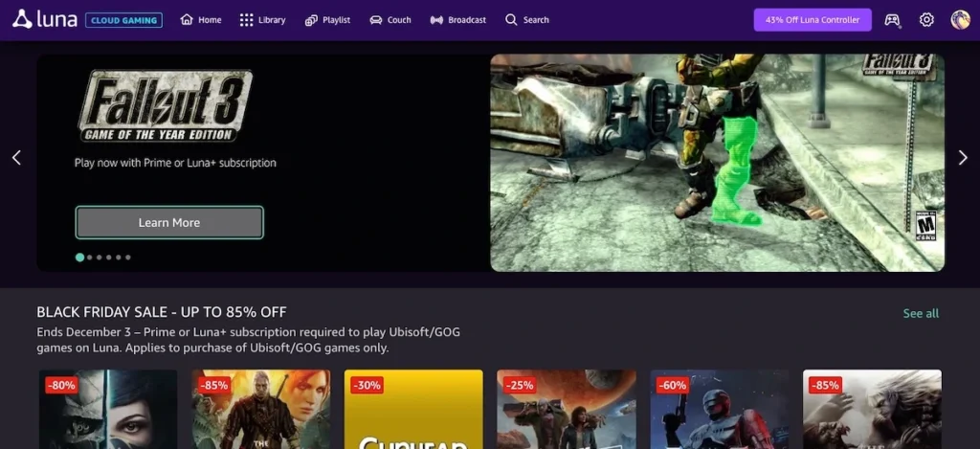This screenshot has width=980, height=449.
Task: Select the fifth carousel dot
Action: (118, 257)
